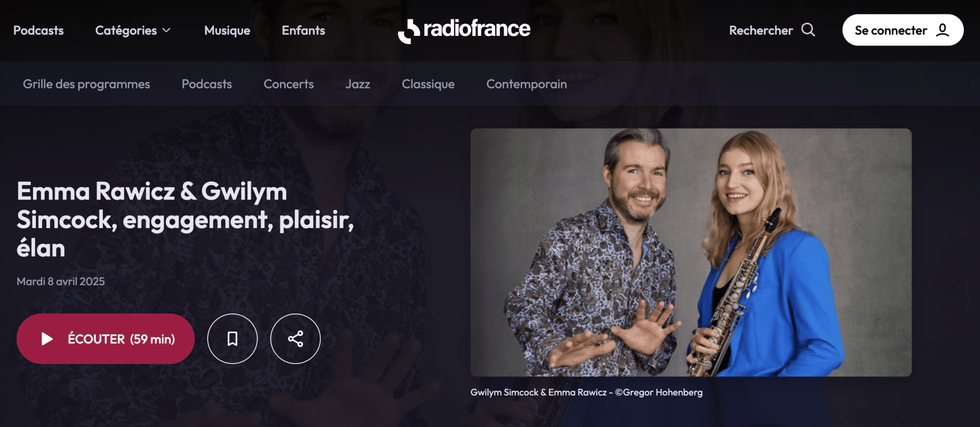Select the Jazz tab
The width and height of the screenshot is (980, 427).
[x=358, y=84]
